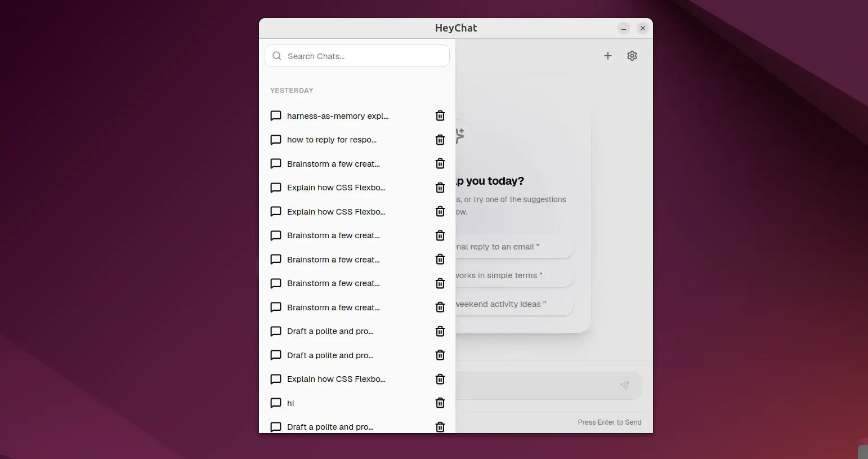
Task: Click the 'Press Enter to Send' hint
Action: pos(610,422)
